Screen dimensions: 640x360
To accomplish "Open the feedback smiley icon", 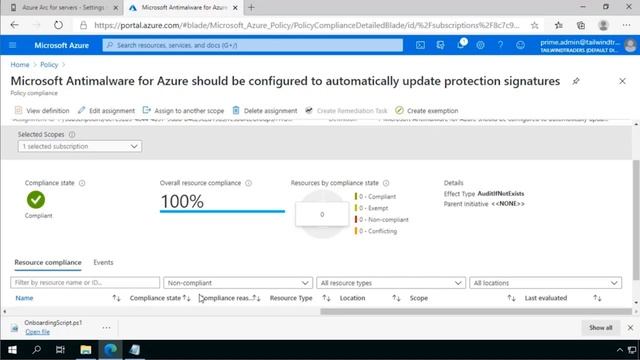I will tap(520, 45).
